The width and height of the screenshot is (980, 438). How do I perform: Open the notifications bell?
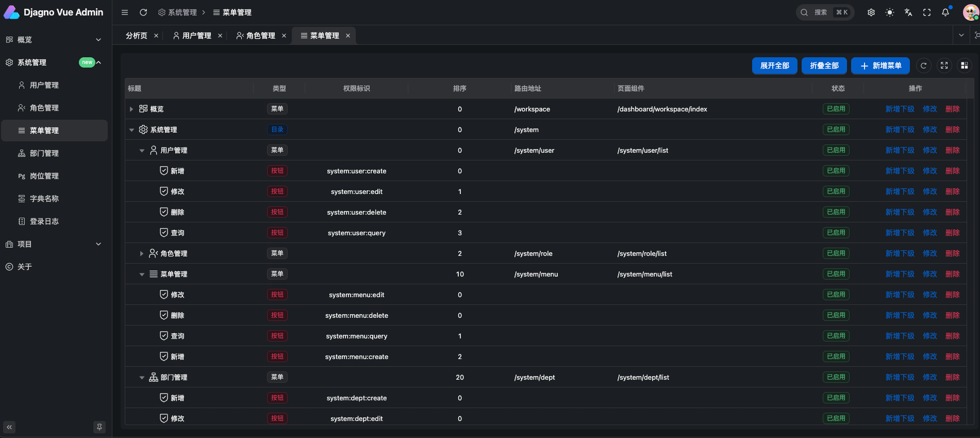[945, 12]
